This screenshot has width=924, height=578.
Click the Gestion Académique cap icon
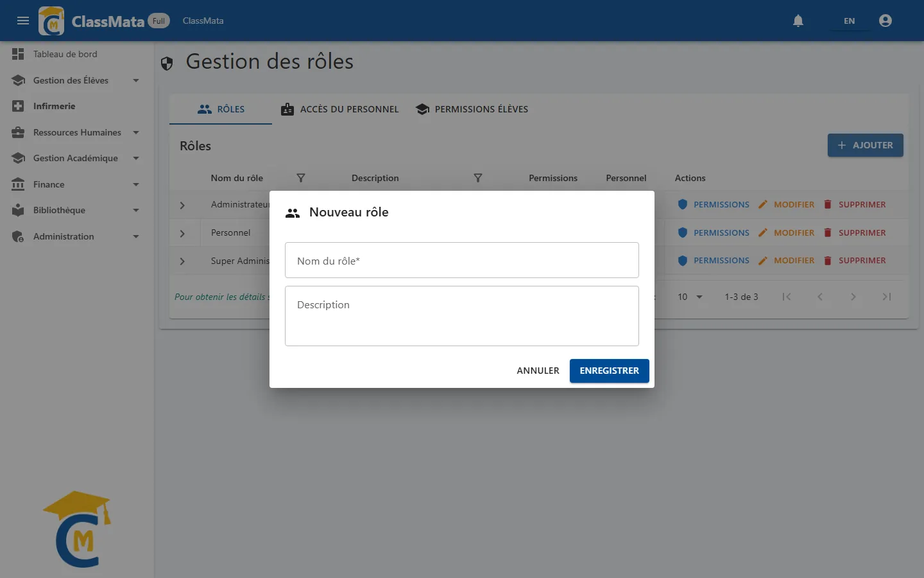point(18,158)
